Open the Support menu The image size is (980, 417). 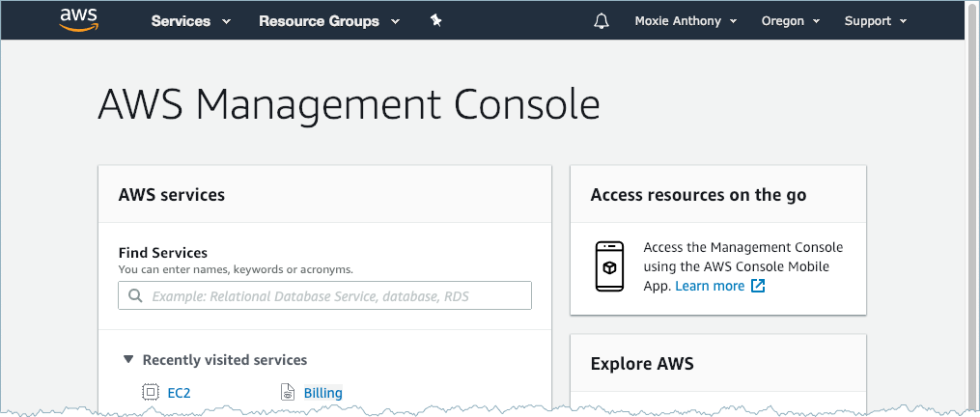click(875, 21)
